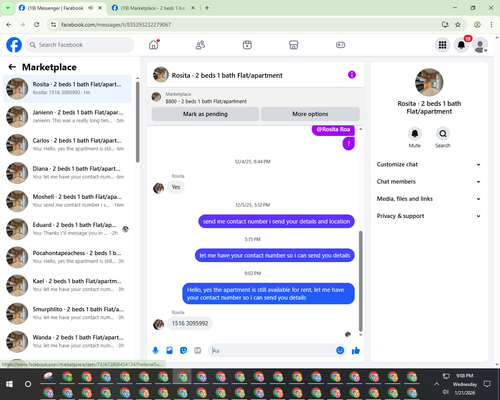Click chat header Rosita listing title

coord(227,75)
